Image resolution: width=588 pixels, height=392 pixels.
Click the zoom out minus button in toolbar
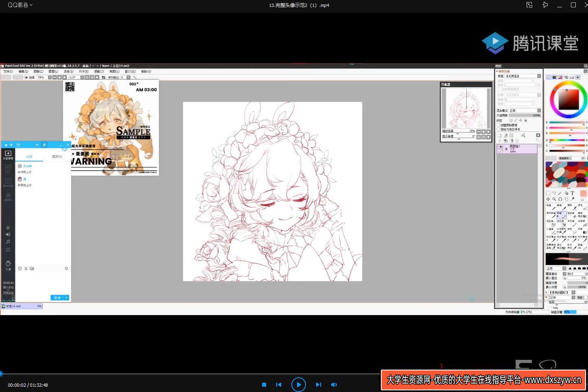click(55, 77)
